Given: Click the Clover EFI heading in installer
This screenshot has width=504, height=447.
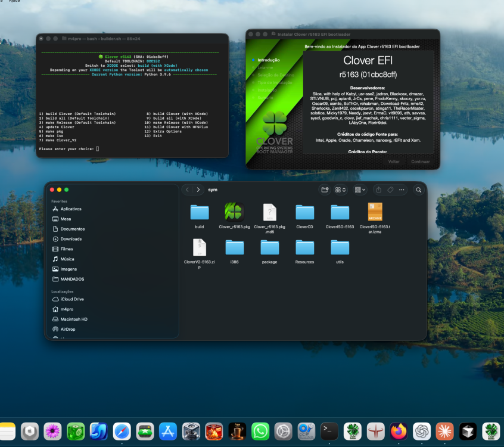Looking at the screenshot, I should 368,60.
